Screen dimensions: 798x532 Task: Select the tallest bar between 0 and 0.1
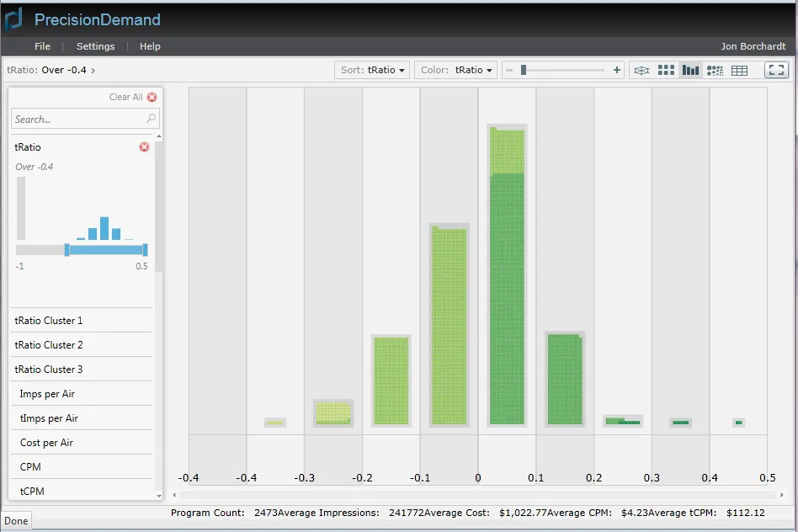coord(507,275)
